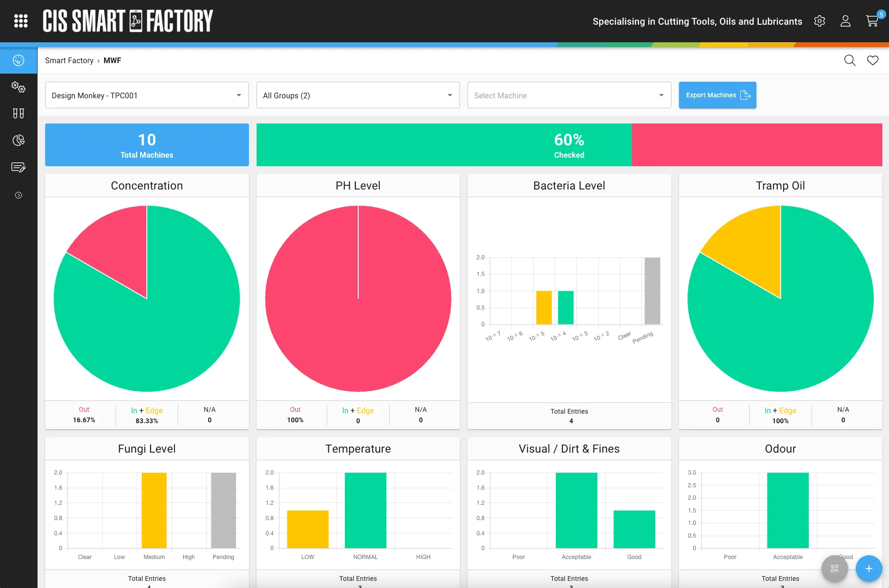Click the Acceptable bar in Odour chart
This screenshot has width=889, height=588.
788,510
